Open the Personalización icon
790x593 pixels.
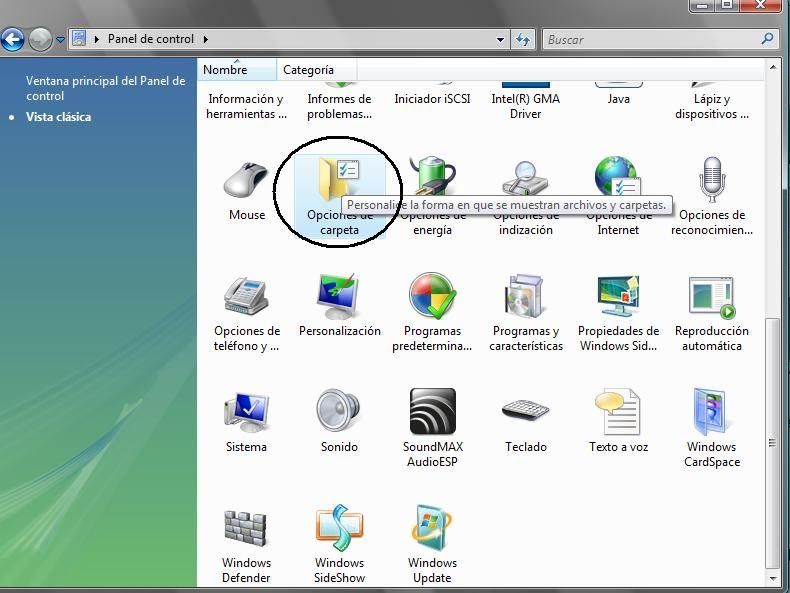point(339,299)
